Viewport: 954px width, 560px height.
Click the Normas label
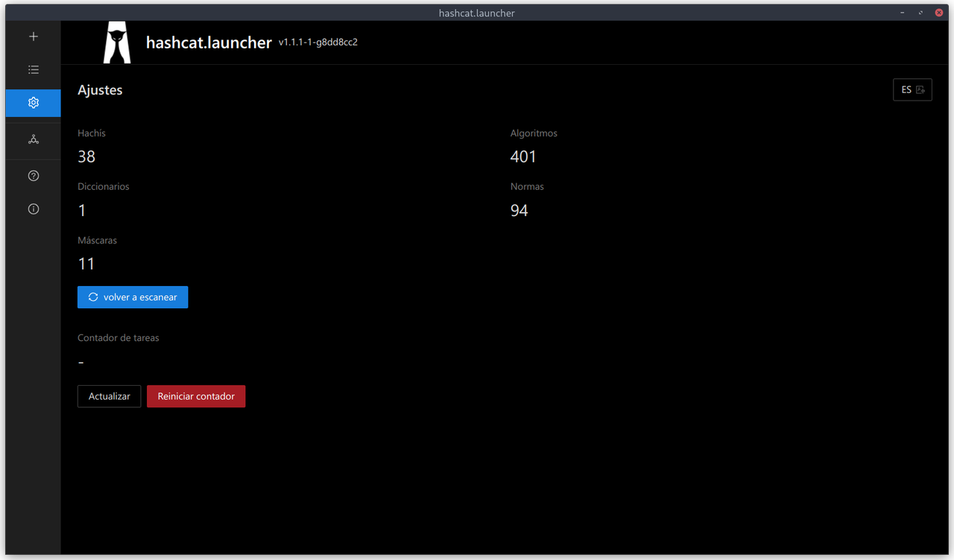[527, 187]
